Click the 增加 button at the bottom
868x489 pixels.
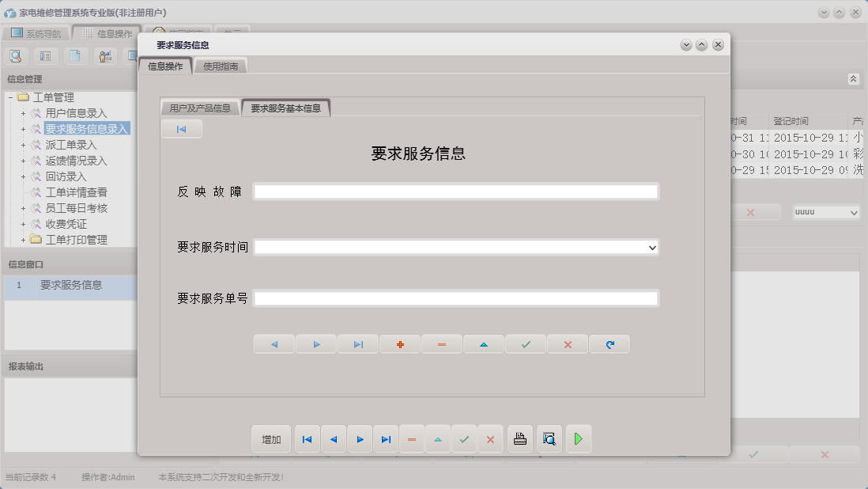pyautogui.click(x=271, y=438)
